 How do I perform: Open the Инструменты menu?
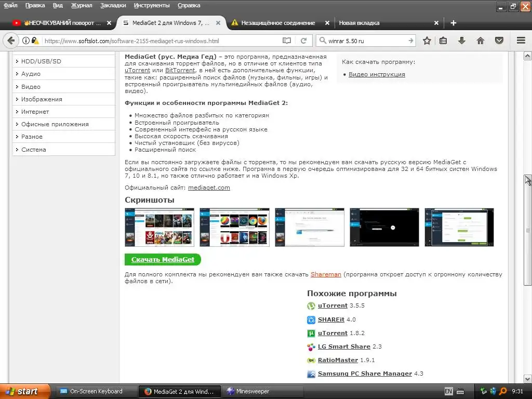point(152,5)
